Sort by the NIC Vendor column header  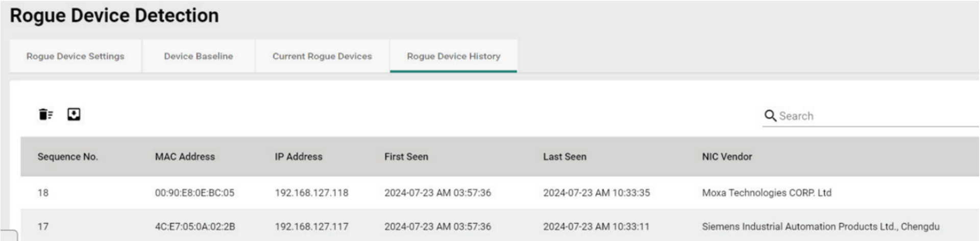[x=727, y=157]
